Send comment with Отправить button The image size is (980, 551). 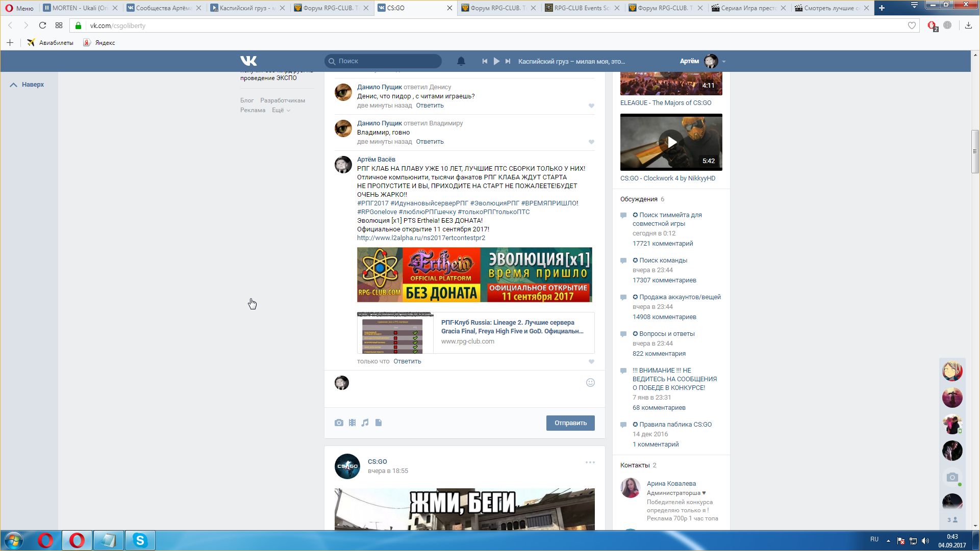tap(570, 423)
